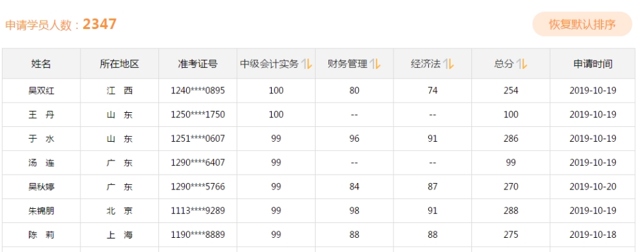Click the applicant count 2347
This screenshot has height=252, width=644.
(x=99, y=24)
